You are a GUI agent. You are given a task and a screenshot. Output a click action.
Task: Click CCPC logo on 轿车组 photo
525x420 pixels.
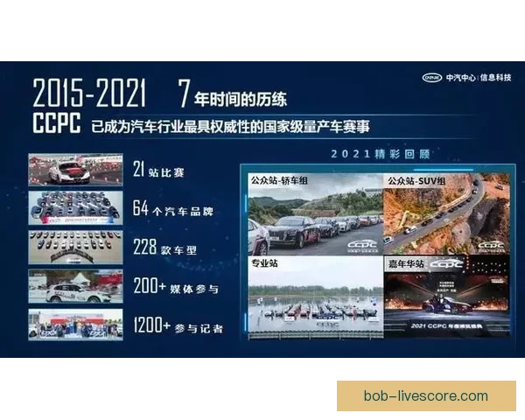[x=362, y=247]
